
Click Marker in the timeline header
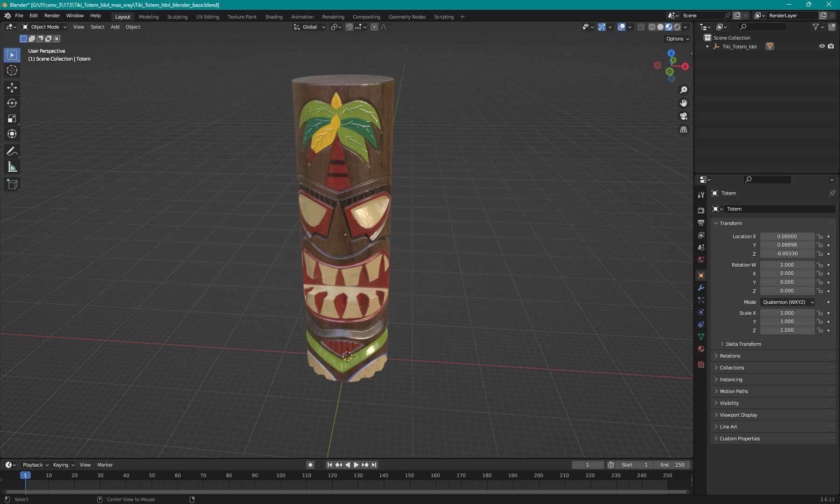click(105, 465)
